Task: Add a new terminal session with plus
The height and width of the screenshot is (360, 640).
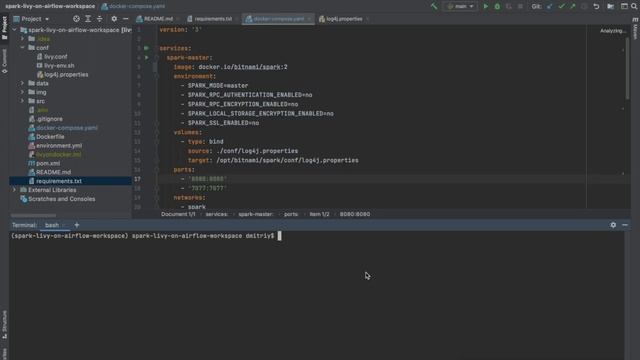Action: click(x=77, y=225)
